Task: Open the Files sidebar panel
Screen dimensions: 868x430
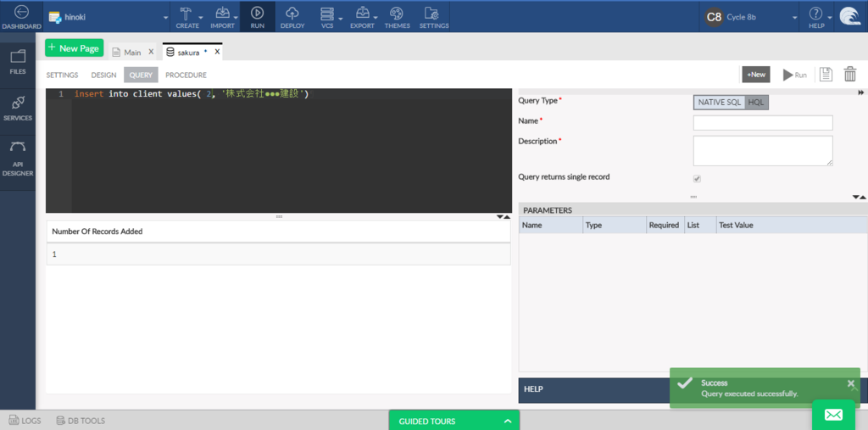Action: click(x=18, y=62)
